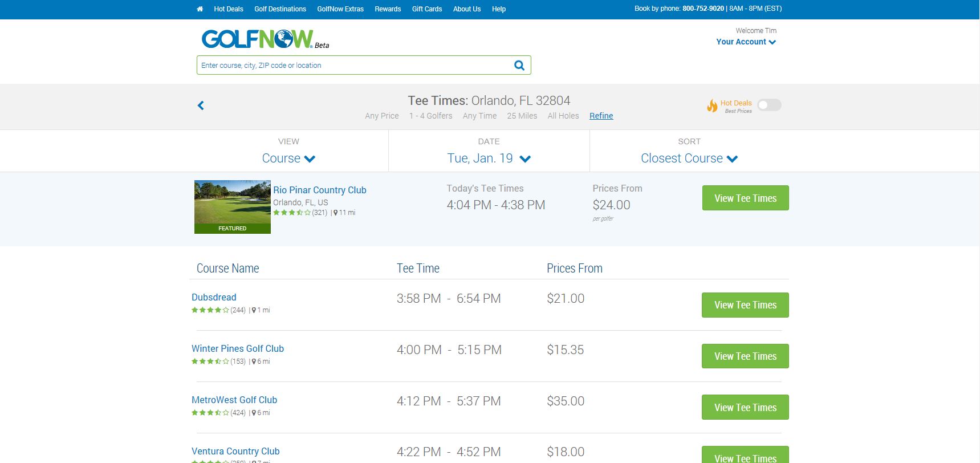Screen dimensions: 980x463
Task: Click Dubsdread tee time 3:58 PM - 6:54 PM
Action: click(449, 298)
